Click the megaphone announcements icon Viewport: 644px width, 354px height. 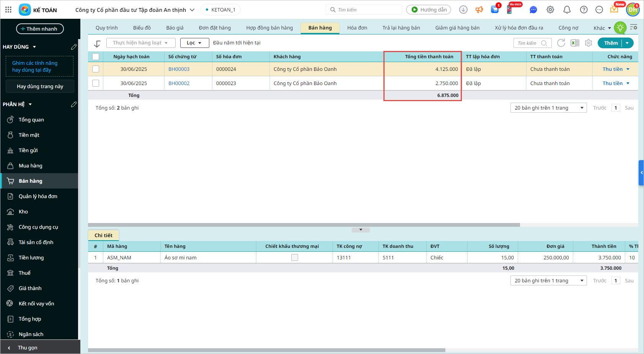coord(479,10)
